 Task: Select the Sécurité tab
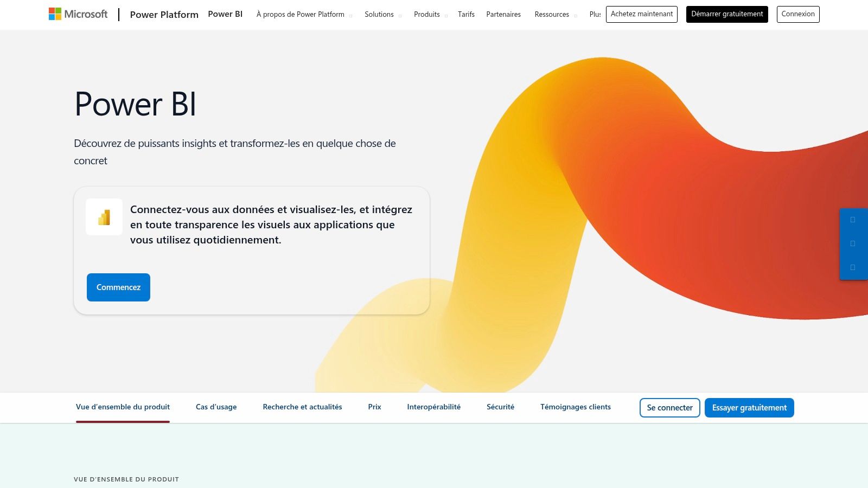[500, 407]
